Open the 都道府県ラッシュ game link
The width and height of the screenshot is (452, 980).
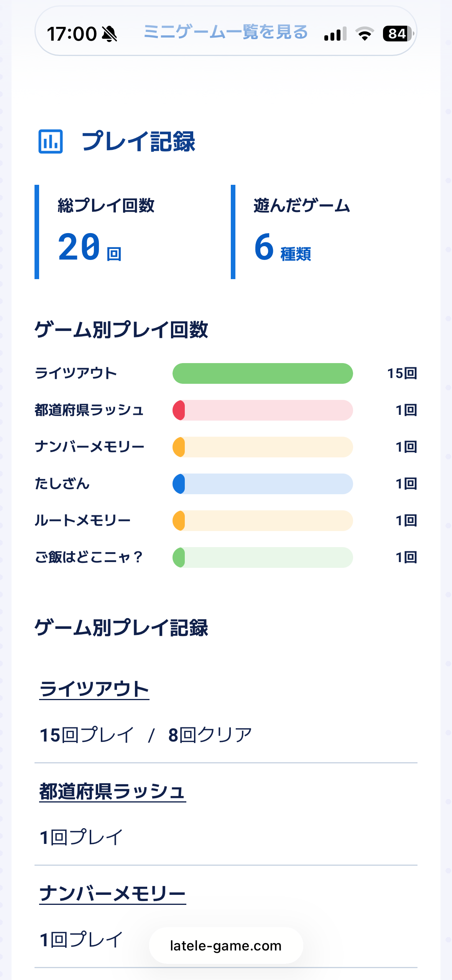pyautogui.click(x=112, y=791)
